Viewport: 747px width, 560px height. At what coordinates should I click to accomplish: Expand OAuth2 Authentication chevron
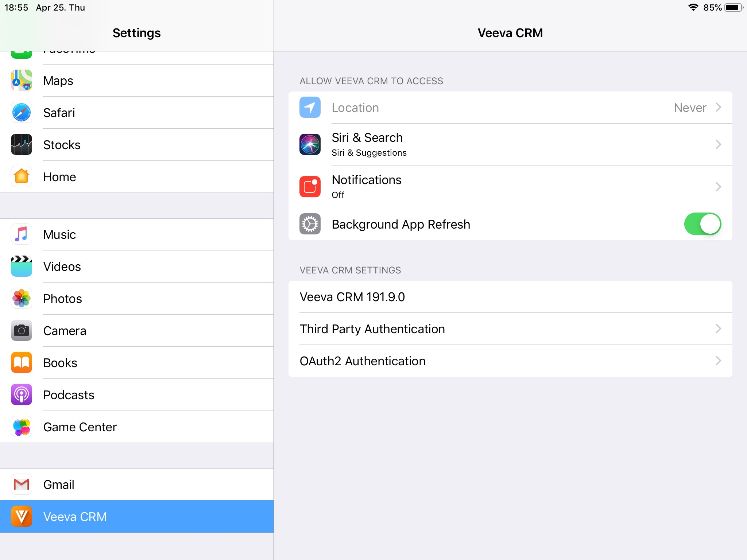[718, 361]
